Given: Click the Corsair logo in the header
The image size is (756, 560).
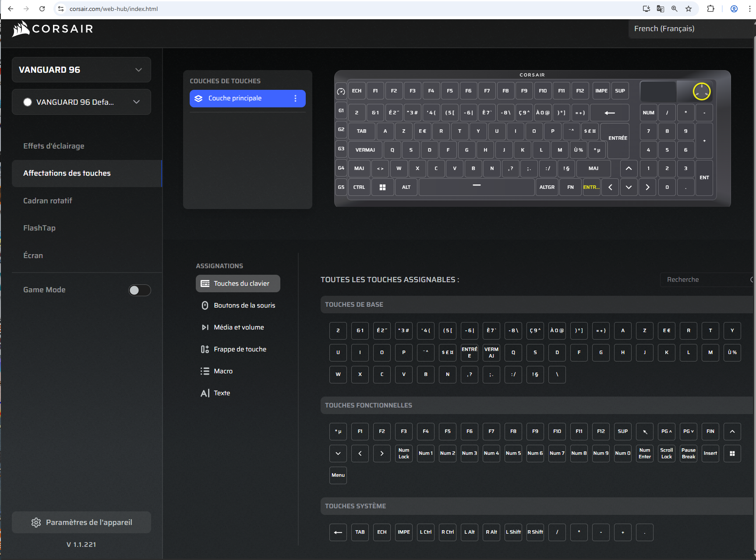Looking at the screenshot, I should coord(53,29).
